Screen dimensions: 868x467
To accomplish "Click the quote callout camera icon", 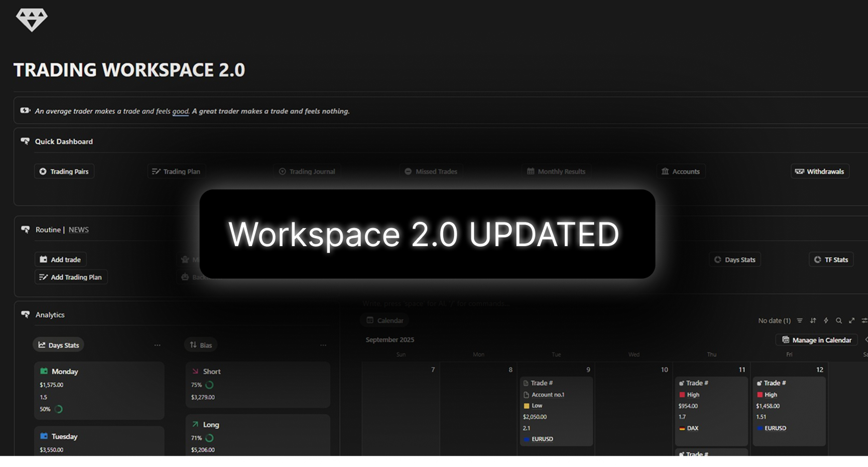I will (25, 110).
